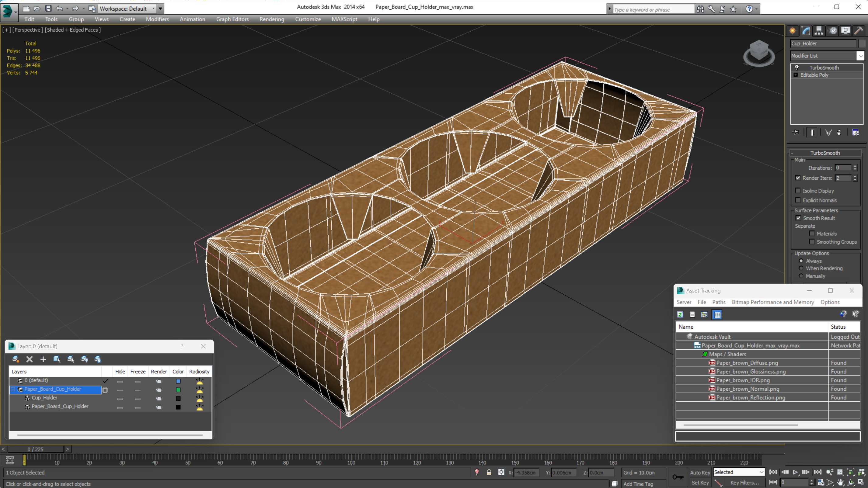The height and width of the screenshot is (488, 868).
Task: Add selected objects to layer plus icon
Action: 43,359
